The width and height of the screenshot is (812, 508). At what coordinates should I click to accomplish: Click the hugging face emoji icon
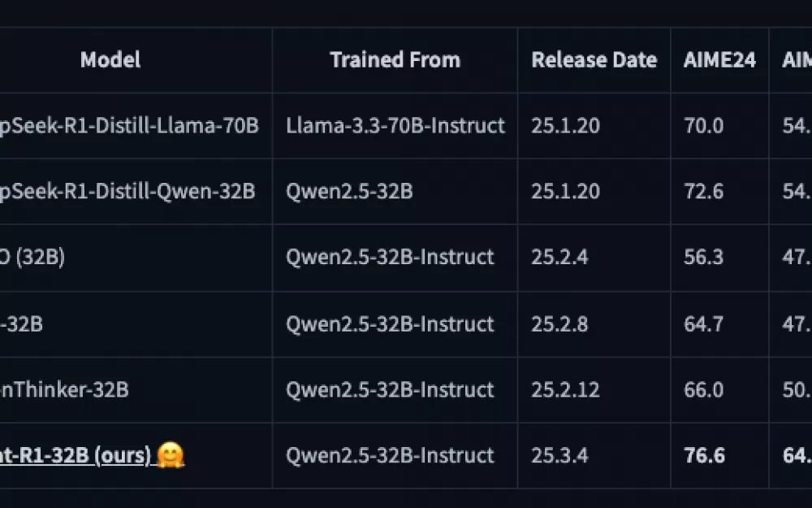[171, 455]
